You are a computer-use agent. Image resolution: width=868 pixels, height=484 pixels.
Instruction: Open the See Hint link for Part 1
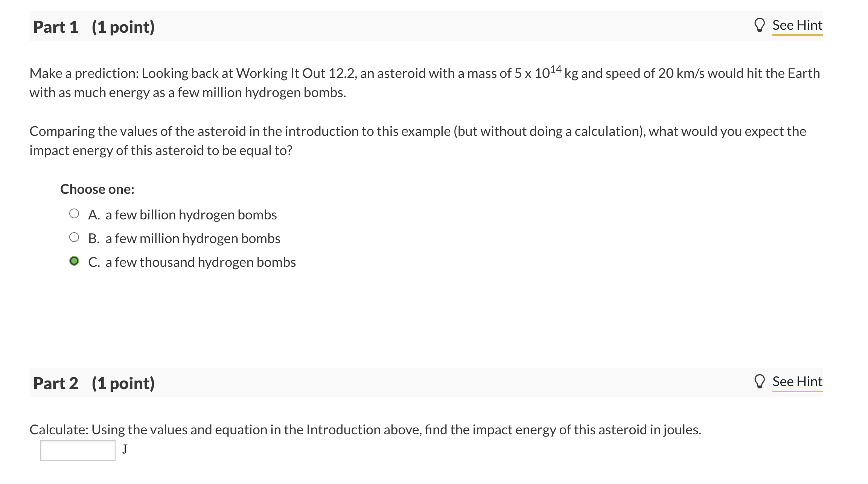[797, 25]
